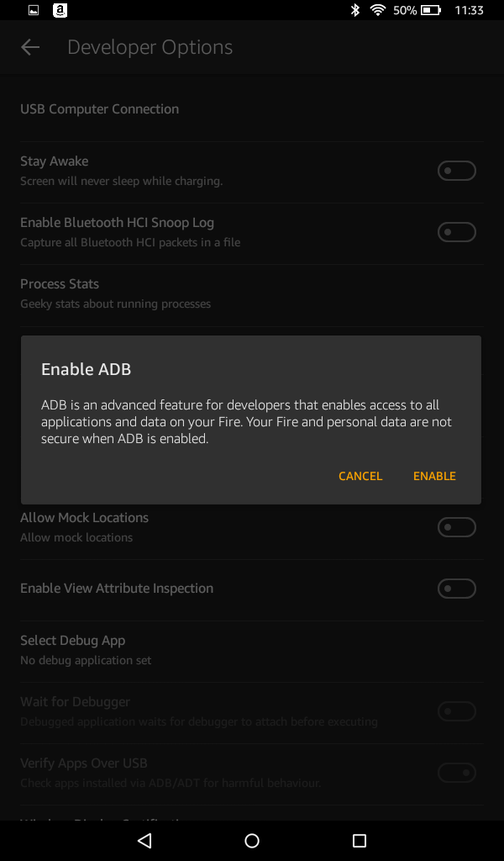The height and width of the screenshot is (861, 504).
Task: Open USB Computer Connection settings
Action: point(99,108)
